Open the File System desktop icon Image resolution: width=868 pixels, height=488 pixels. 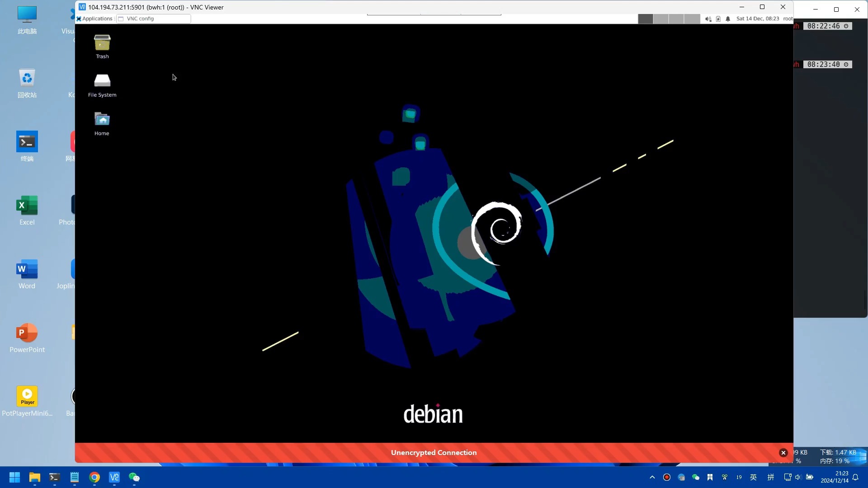[102, 85]
